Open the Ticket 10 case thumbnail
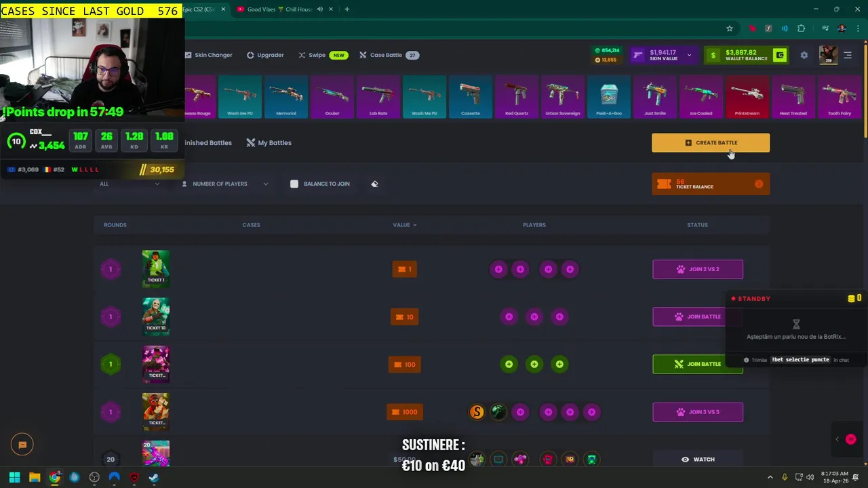This screenshot has height=488, width=868. [x=156, y=316]
